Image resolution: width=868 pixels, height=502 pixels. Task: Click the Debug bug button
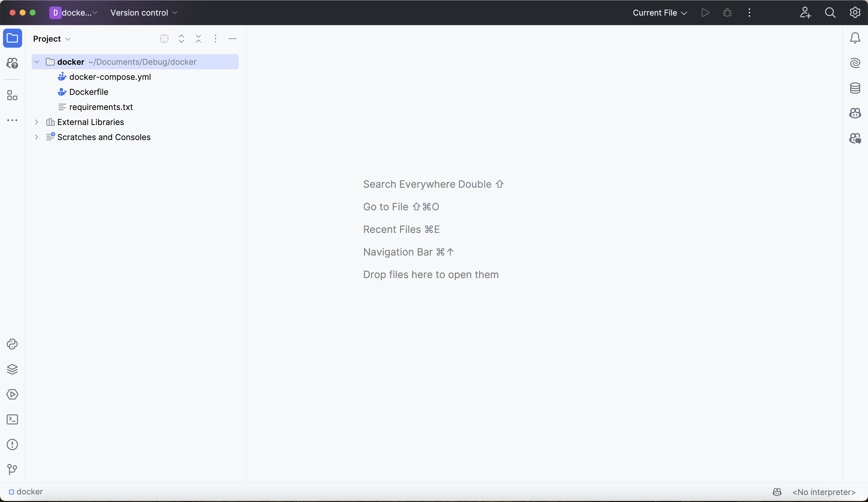pos(727,13)
